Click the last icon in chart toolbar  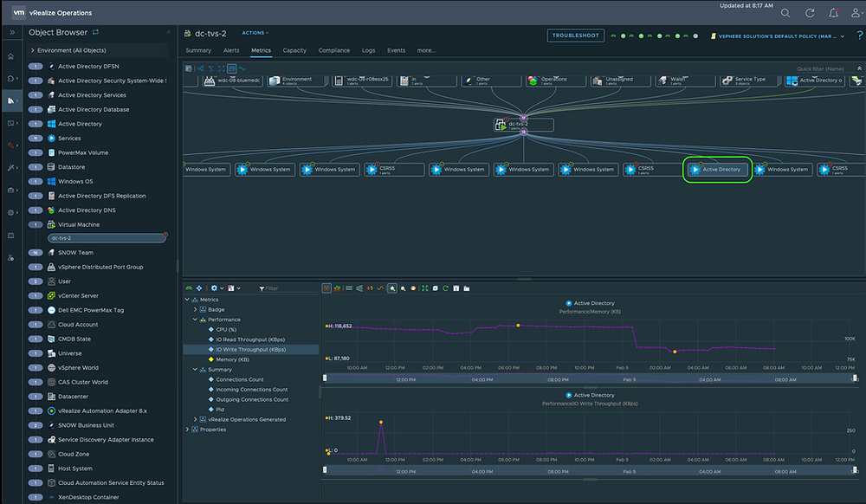(467, 288)
